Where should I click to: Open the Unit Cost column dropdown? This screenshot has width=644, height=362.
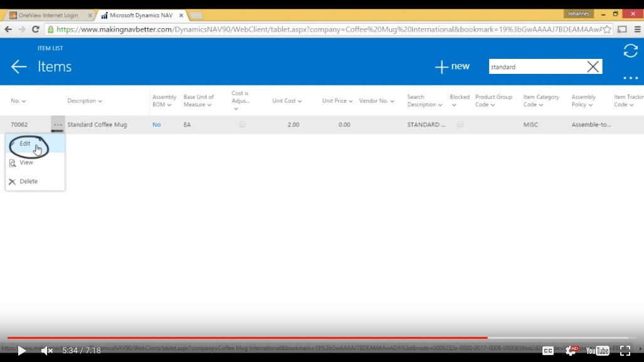pyautogui.click(x=300, y=101)
